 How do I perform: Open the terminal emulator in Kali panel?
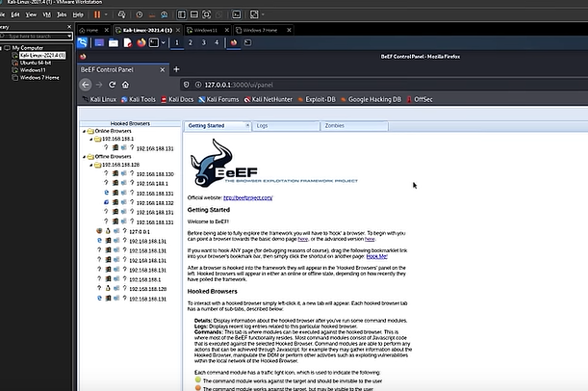[156, 42]
